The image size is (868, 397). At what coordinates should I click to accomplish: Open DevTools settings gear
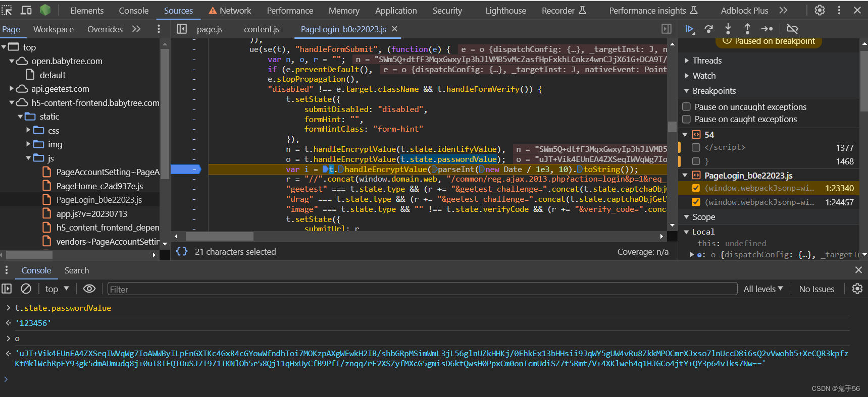coord(820,10)
